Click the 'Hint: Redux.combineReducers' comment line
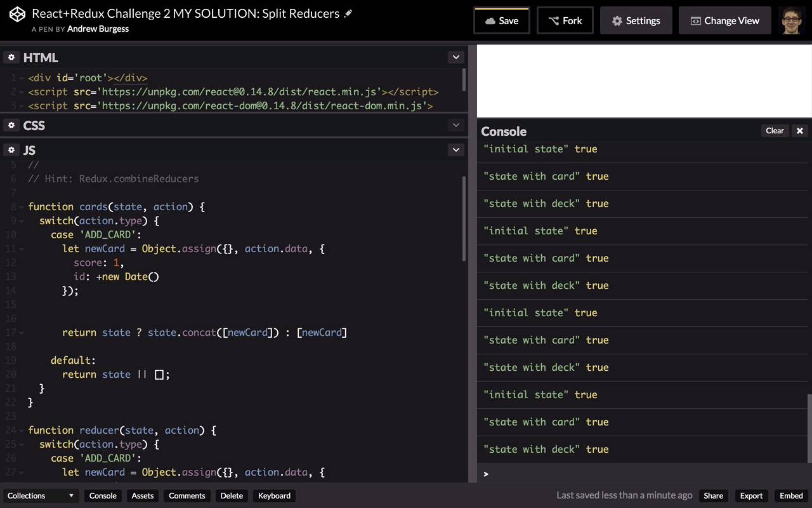 click(114, 179)
